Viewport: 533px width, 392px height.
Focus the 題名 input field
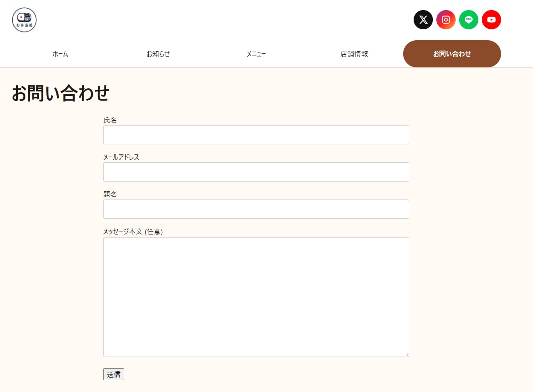pos(256,209)
